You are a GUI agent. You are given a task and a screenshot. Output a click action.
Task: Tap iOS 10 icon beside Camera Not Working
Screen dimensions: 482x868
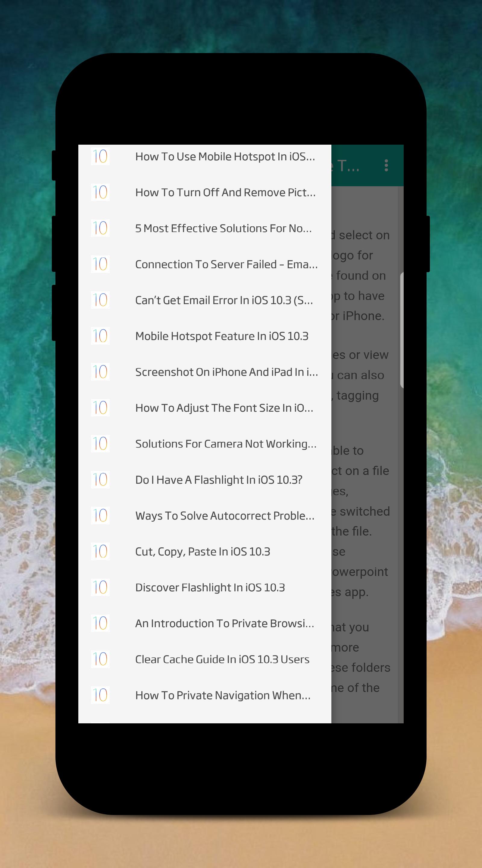(x=100, y=444)
